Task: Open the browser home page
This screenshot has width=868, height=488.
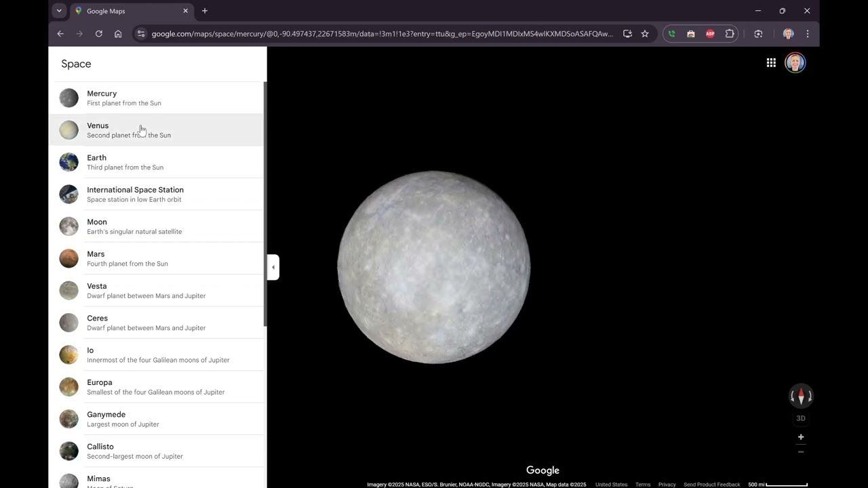Action: pyautogui.click(x=118, y=34)
